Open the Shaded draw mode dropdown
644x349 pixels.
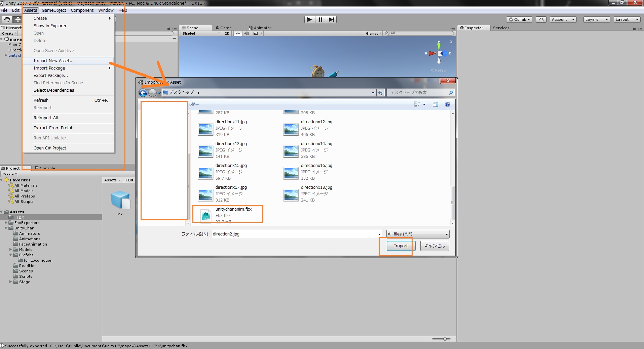[201, 33]
